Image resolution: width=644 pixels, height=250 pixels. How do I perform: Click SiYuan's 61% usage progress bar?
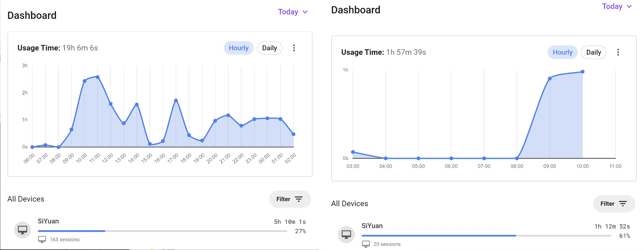coord(486,236)
